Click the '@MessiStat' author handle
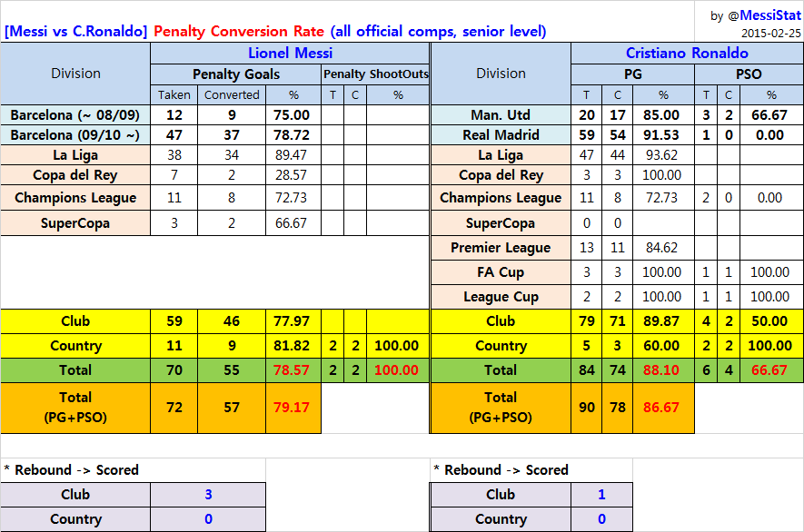This screenshot has width=804, height=532. 765,15
